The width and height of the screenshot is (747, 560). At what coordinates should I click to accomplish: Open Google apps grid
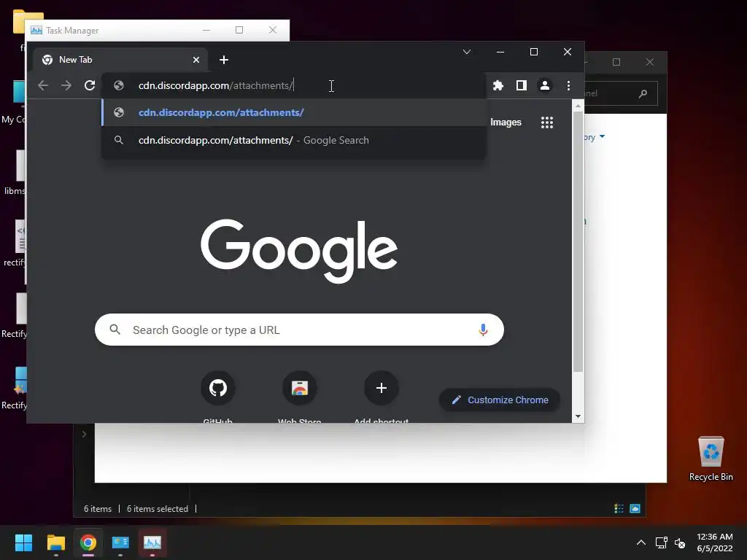point(547,122)
